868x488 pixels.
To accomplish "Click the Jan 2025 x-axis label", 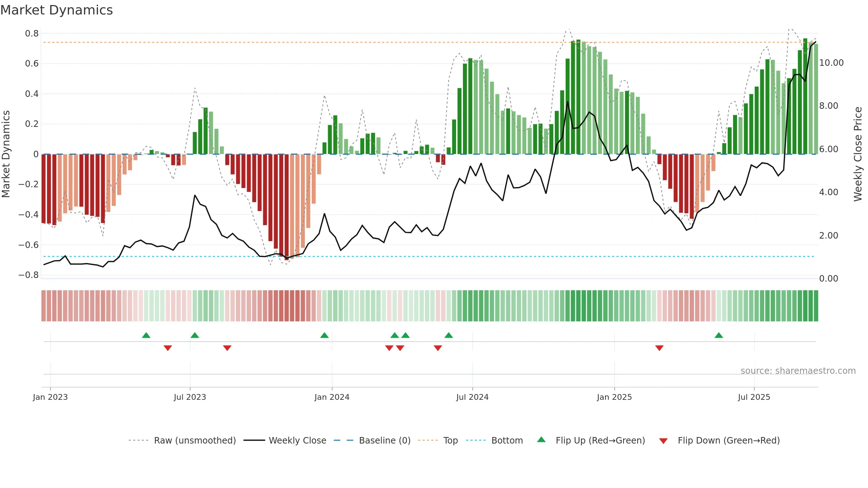I will click(614, 397).
